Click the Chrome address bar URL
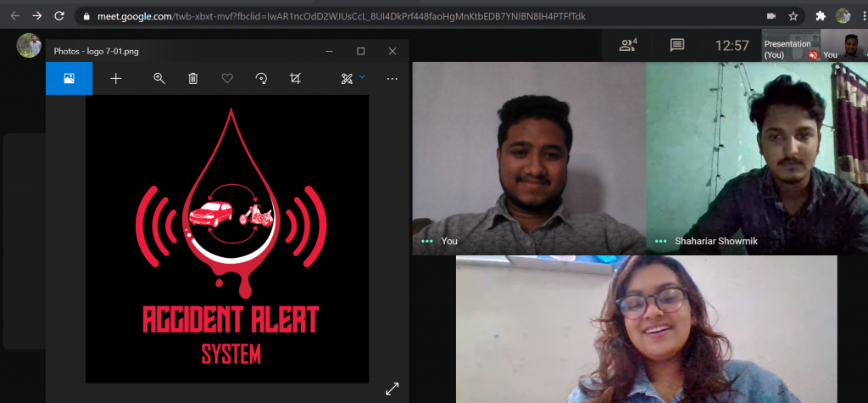The width and height of the screenshot is (868, 403). pyautogui.click(x=339, y=16)
